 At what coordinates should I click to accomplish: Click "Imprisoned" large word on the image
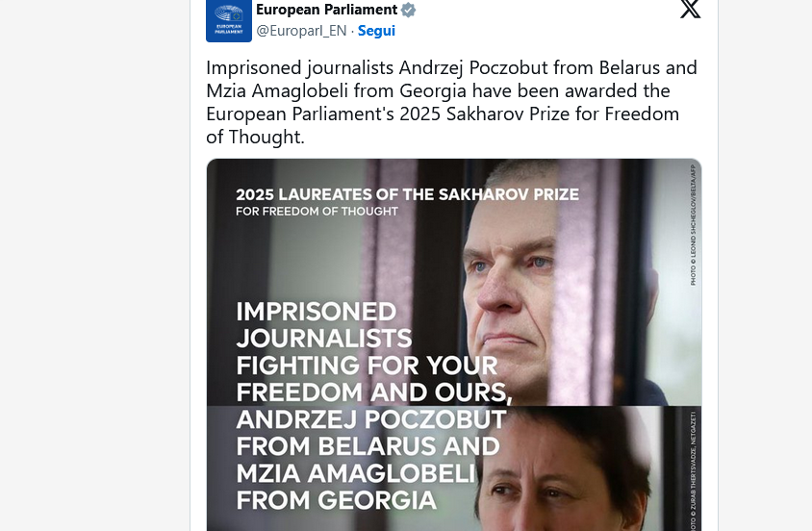tap(303, 312)
